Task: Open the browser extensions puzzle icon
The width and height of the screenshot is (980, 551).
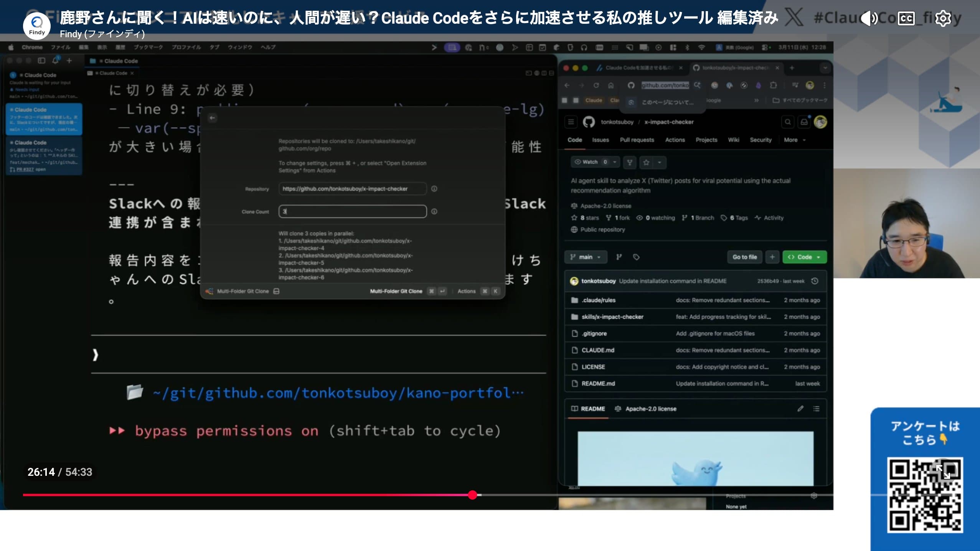Action: point(774,86)
